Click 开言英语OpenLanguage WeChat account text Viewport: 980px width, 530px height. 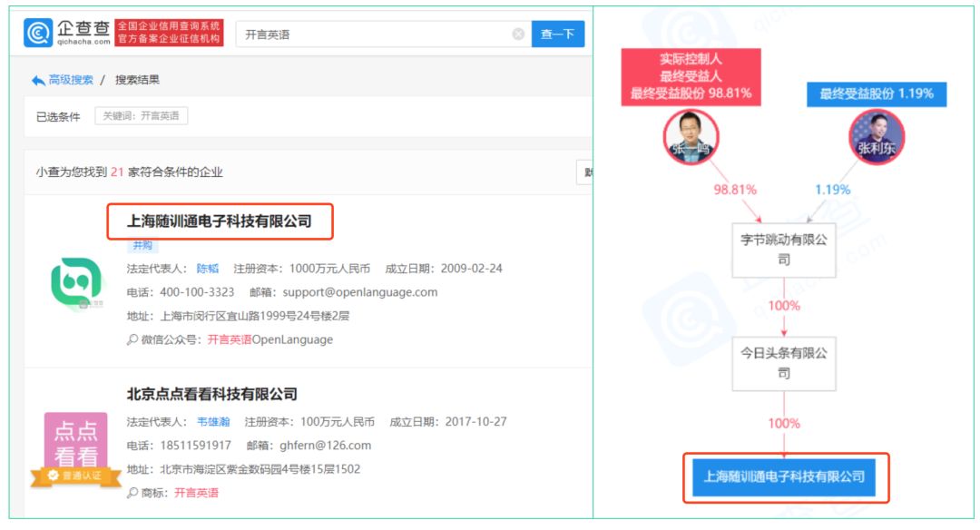pyautogui.click(x=270, y=340)
